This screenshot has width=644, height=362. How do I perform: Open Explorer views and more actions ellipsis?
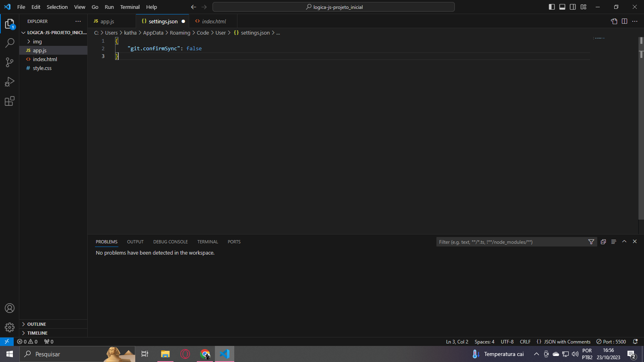(x=78, y=21)
